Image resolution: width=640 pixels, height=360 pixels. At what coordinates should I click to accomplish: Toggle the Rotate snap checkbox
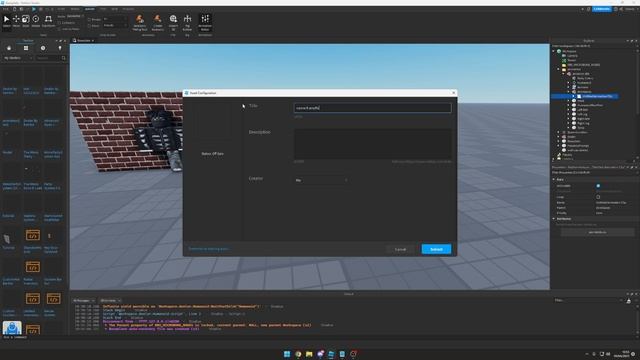point(89,20)
